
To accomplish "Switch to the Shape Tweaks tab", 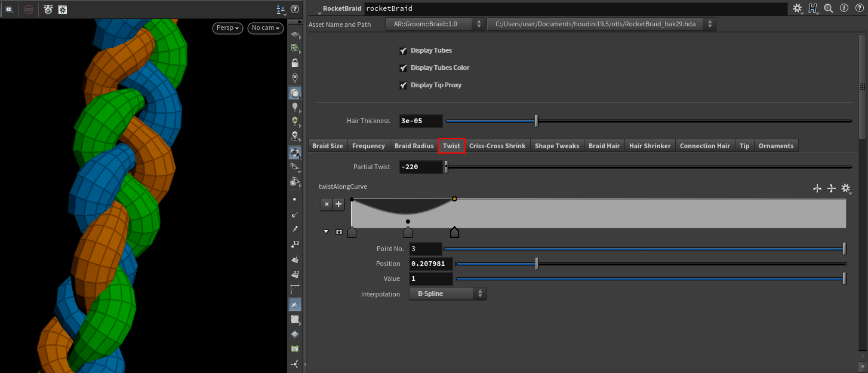I will 557,146.
